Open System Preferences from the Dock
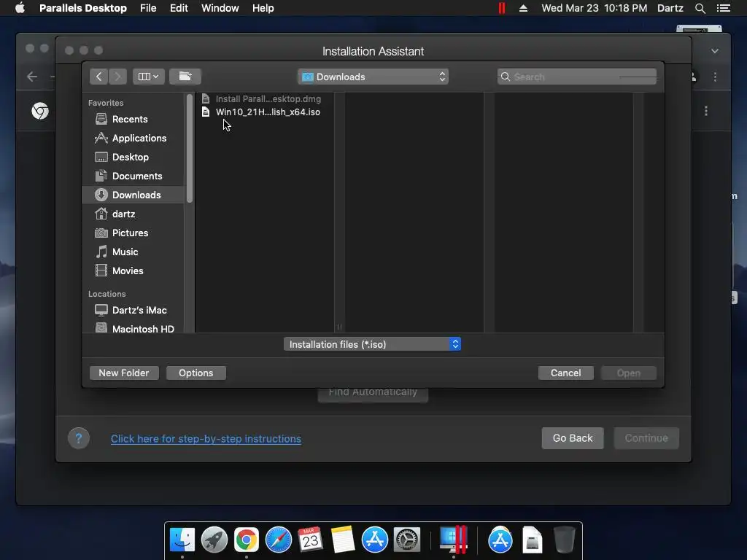 (406, 540)
